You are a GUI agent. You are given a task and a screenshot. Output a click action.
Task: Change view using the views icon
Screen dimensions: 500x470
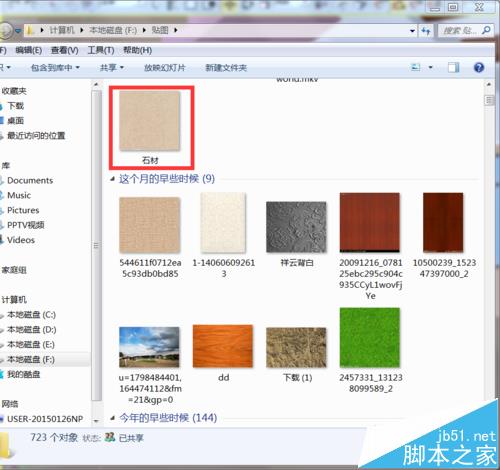point(416,67)
